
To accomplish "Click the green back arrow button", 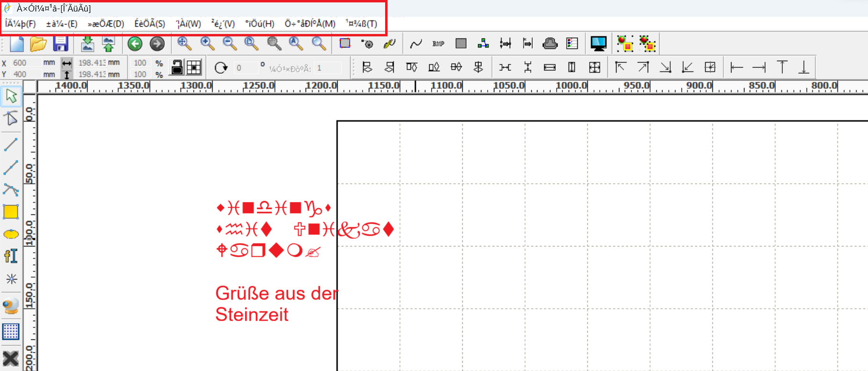I will [x=135, y=44].
